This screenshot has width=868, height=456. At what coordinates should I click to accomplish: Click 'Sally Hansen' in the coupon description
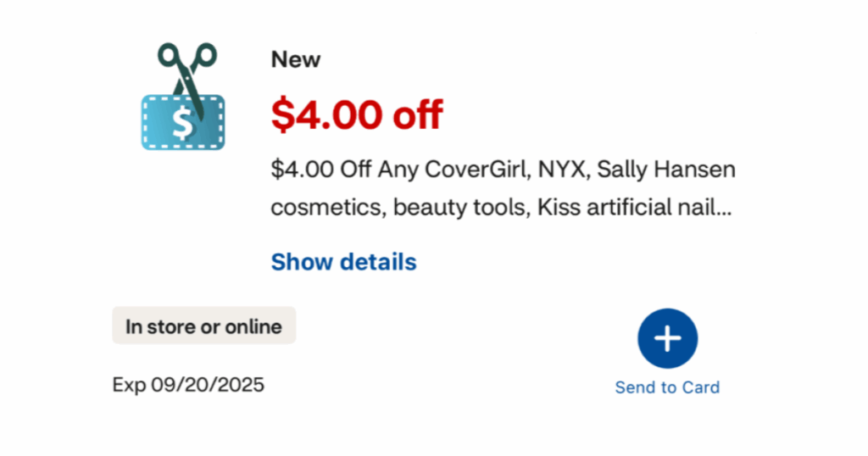pos(666,170)
